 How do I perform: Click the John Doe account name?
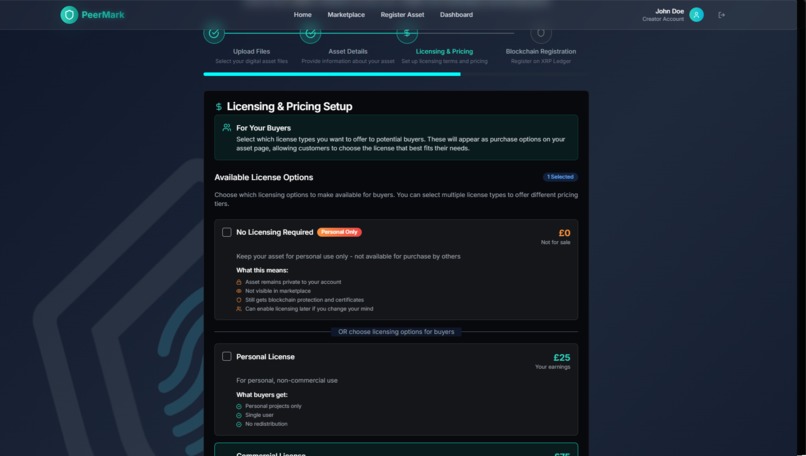click(x=669, y=11)
